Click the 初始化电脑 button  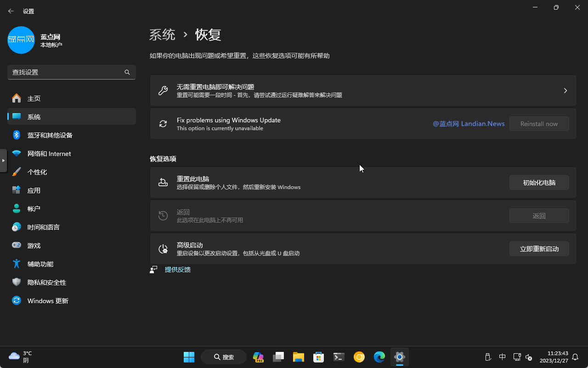[539, 183]
